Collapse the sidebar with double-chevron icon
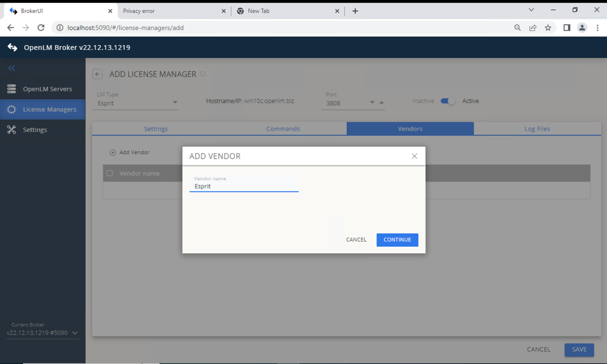Screen dimensions: 607x364 coord(11,68)
